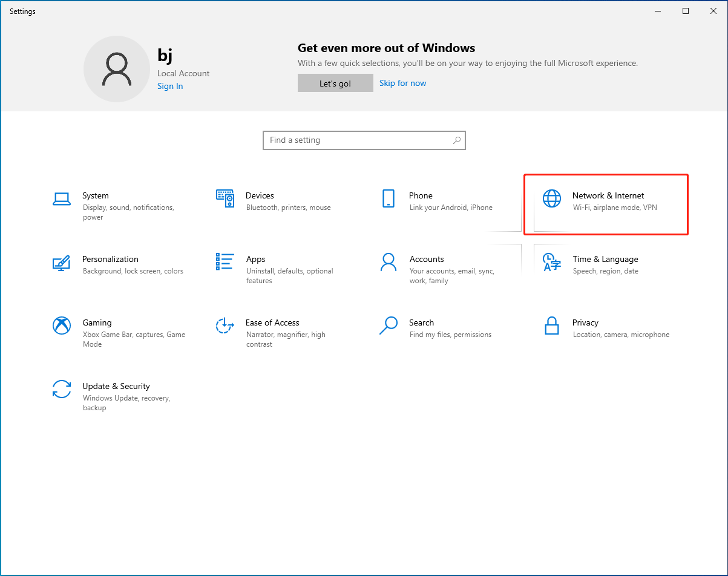This screenshot has width=728, height=576.
Task: Open the Gaming settings title
Action: pyautogui.click(x=97, y=323)
